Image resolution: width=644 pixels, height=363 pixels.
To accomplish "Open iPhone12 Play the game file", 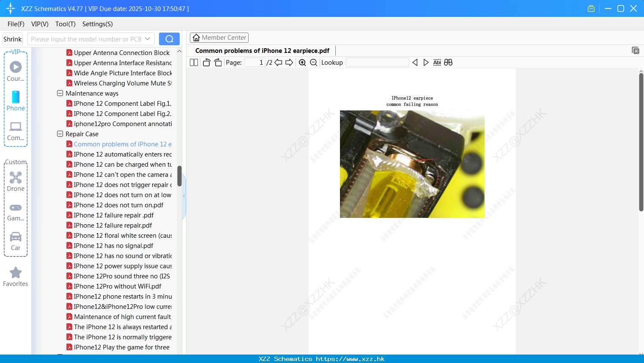I will 118,347.
